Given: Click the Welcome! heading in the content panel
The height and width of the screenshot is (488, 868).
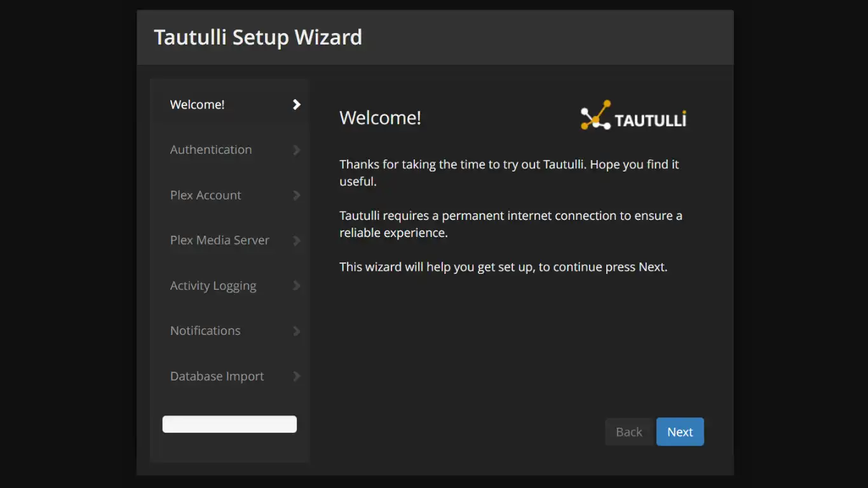Looking at the screenshot, I should coord(380,118).
